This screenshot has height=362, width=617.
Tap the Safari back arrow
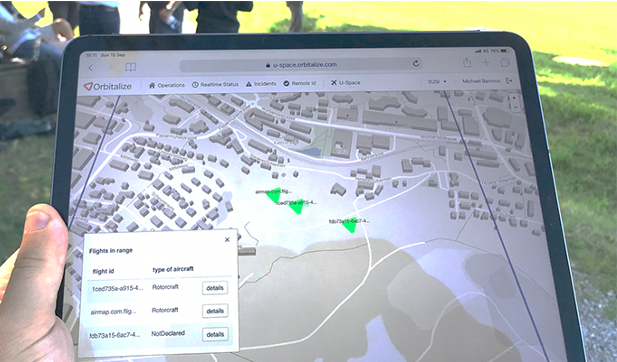coord(91,68)
